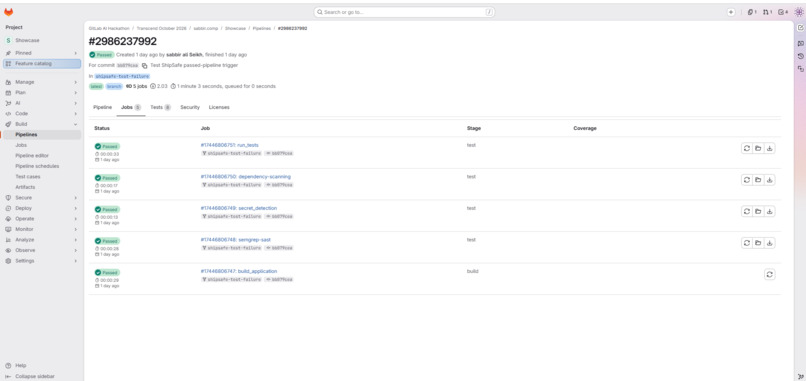Click the Search or go to field
This screenshot has width=806, height=381.
point(404,12)
